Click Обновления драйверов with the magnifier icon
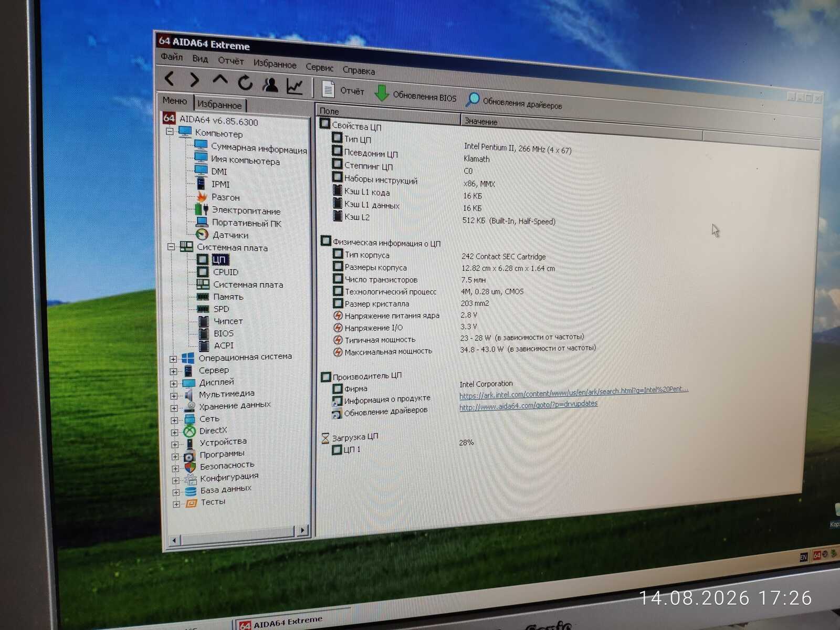The width and height of the screenshot is (840, 630). point(513,101)
